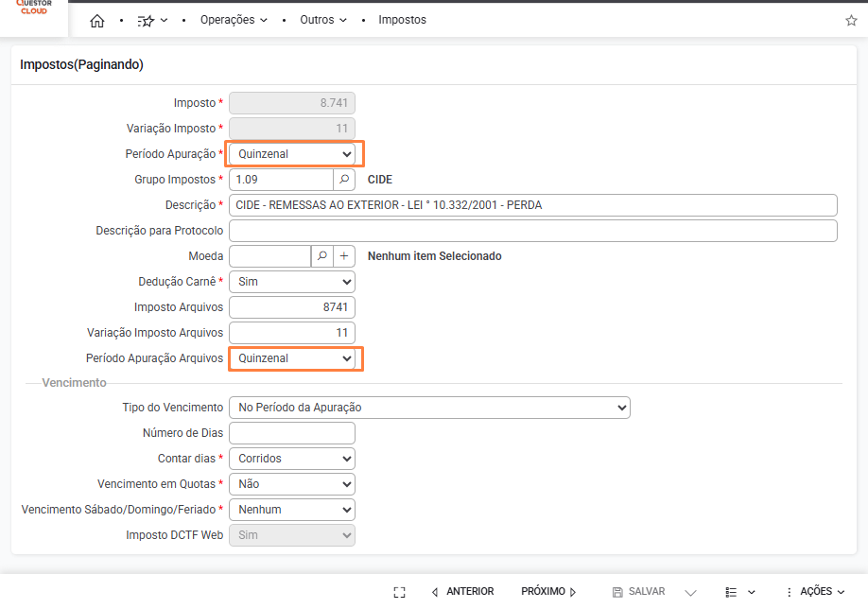Image resolution: width=868 pixels, height=609 pixels.
Task: Go back with the ANTERIOR button
Action: click(462, 592)
